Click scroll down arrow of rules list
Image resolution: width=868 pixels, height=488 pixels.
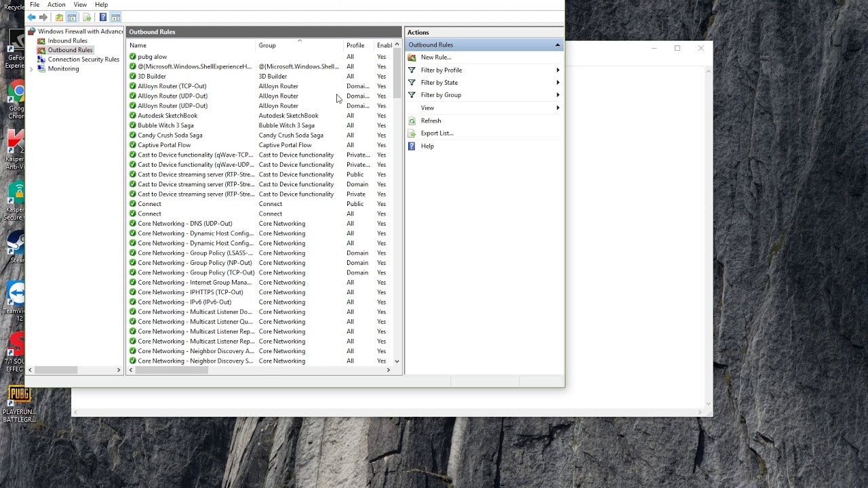click(397, 361)
